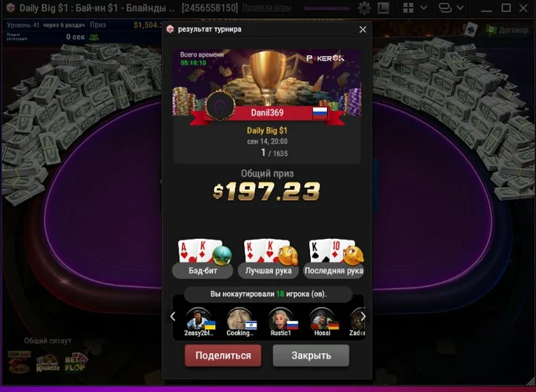
Task: Click 2easy2bl player avatar
Action: coord(198,318)
